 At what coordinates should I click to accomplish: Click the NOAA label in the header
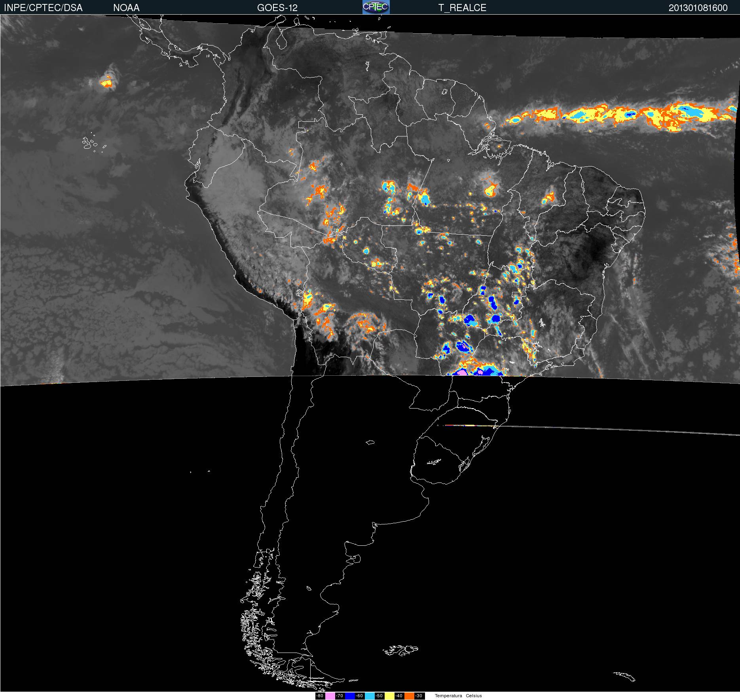(x=126, y=8)
